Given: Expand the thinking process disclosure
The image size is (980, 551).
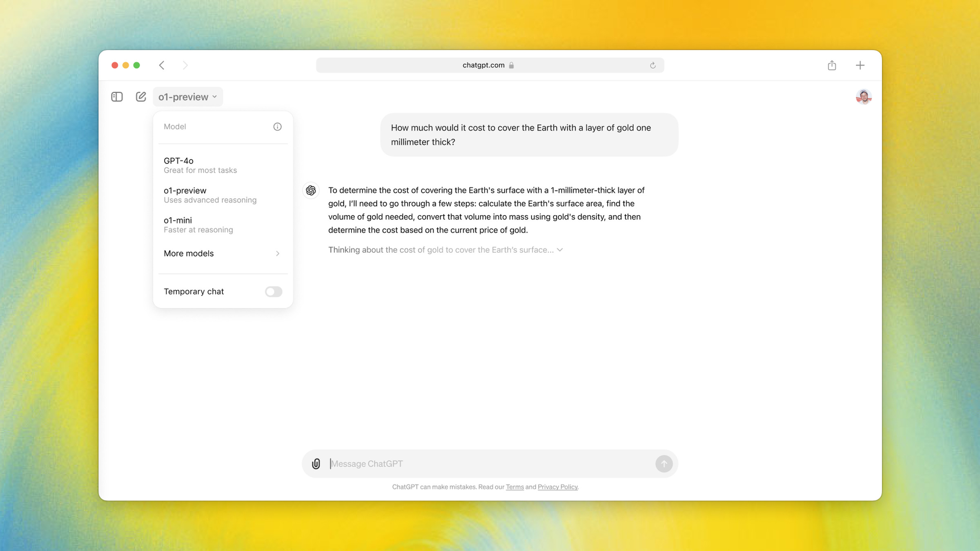Looking at the screenshot, I should pos(559,250).
